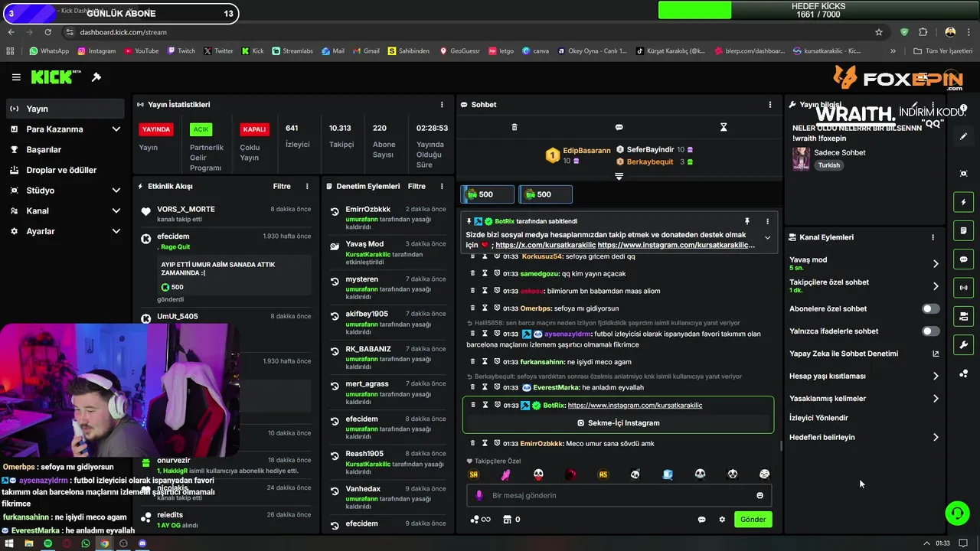The height and width of the screenshot is (551, 980).
Task: Open Yasaklanmış kelimeler arrow
Action: [936, 399]
